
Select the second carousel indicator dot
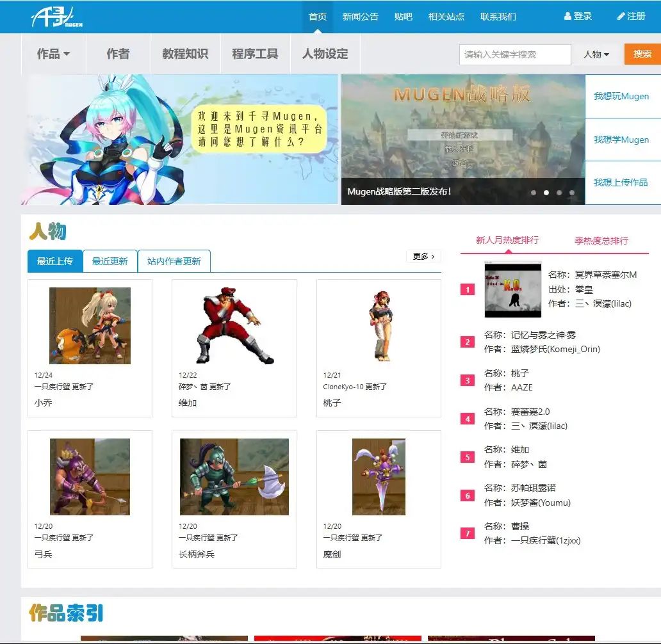point(546,193)
